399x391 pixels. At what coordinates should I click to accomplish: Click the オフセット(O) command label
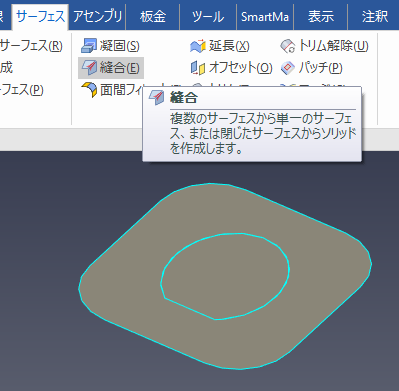point(241,68)
